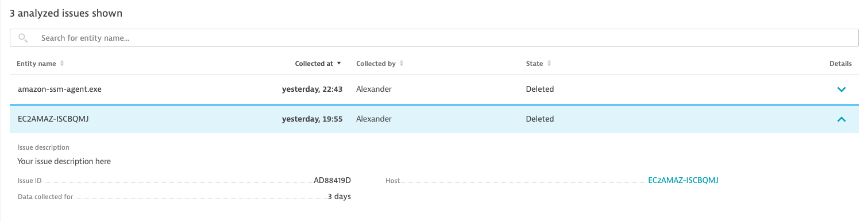Expand details for amazon-ssm-agent.exe

(842, 89)
